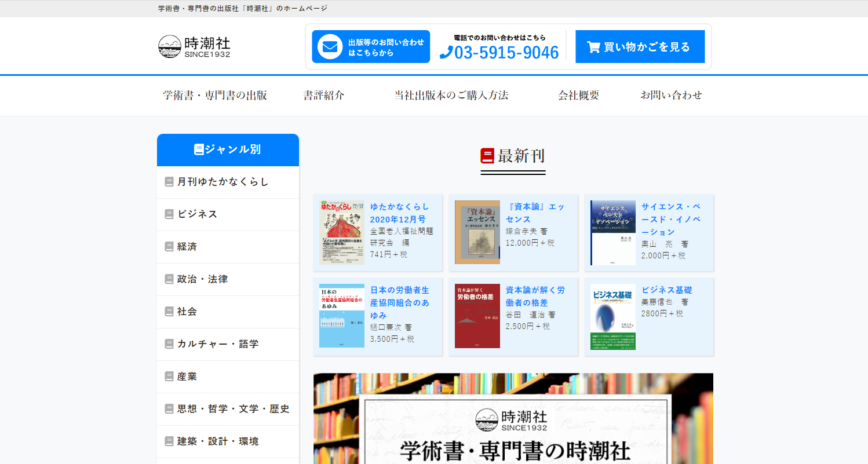868x464 pixels.
Task: Click the book icon beside 社会
Action: 169,312
